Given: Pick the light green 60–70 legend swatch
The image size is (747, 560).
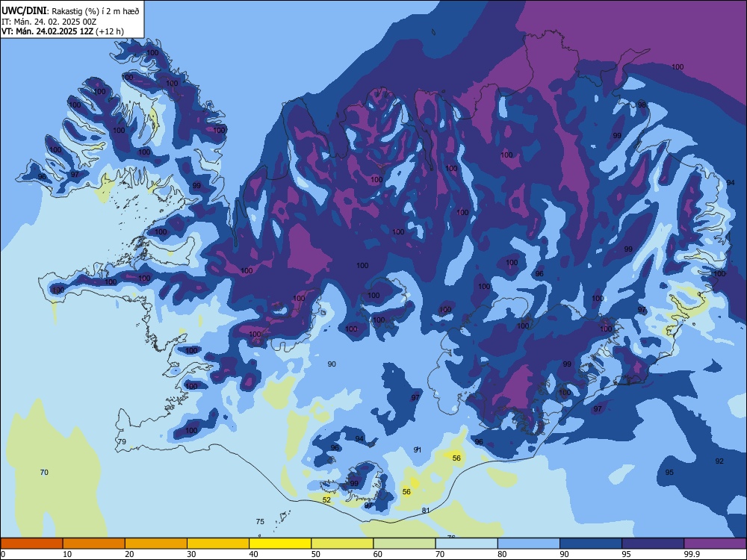Looking at the screenshot, I should [x=404, y=544].
